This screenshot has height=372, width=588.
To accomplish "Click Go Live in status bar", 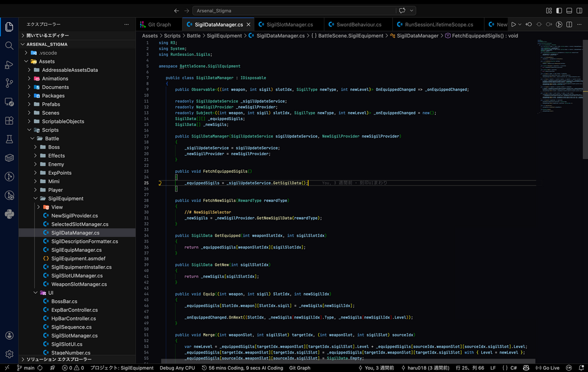I will (x=547, y=368).
